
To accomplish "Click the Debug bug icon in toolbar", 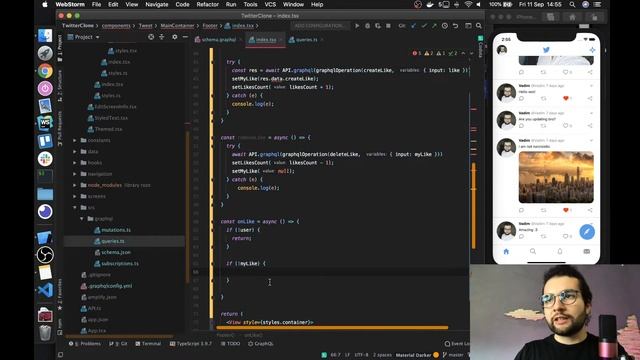I will click(367, 26).
